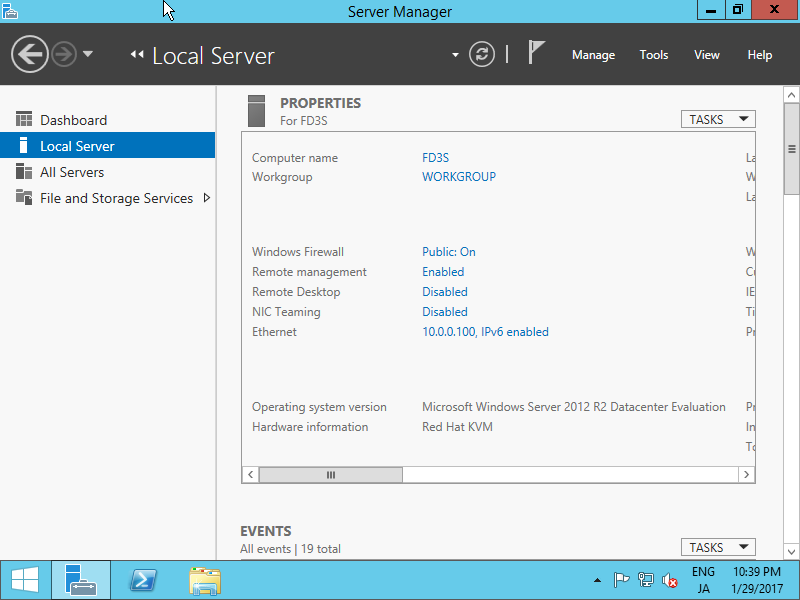
Task: Click the File and Storage Services icon
Action: pos(23,196)
